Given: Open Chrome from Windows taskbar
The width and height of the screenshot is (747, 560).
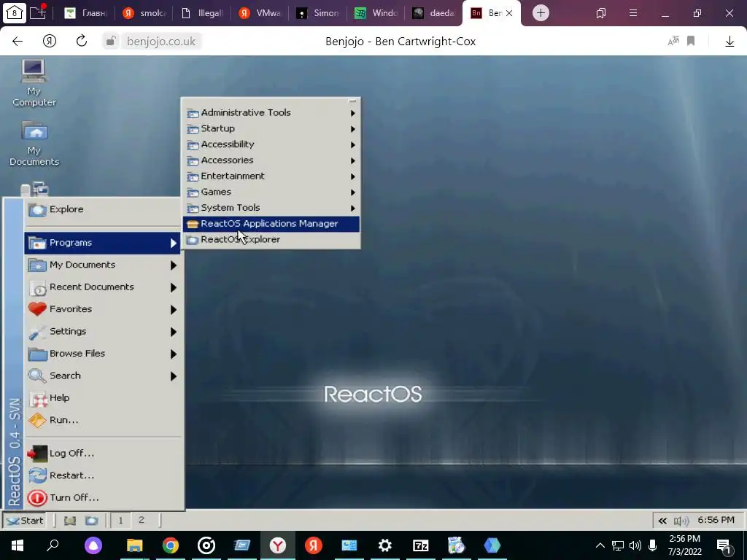Looking at the screenshot, I should pyautogui.click(x=171, y=545).
